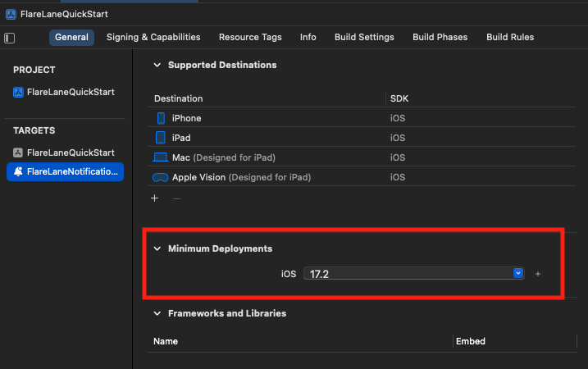Collapse the Supported Destinations section

click(x=157, y=65)
